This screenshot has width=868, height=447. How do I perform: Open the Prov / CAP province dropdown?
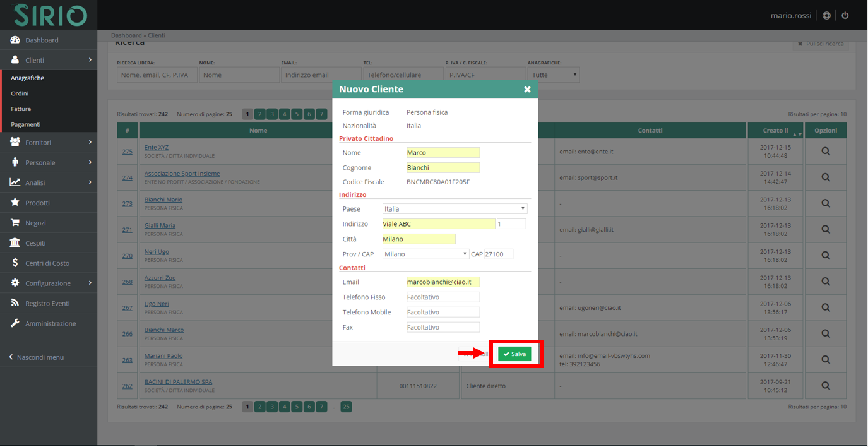click(x=425, y=254)
